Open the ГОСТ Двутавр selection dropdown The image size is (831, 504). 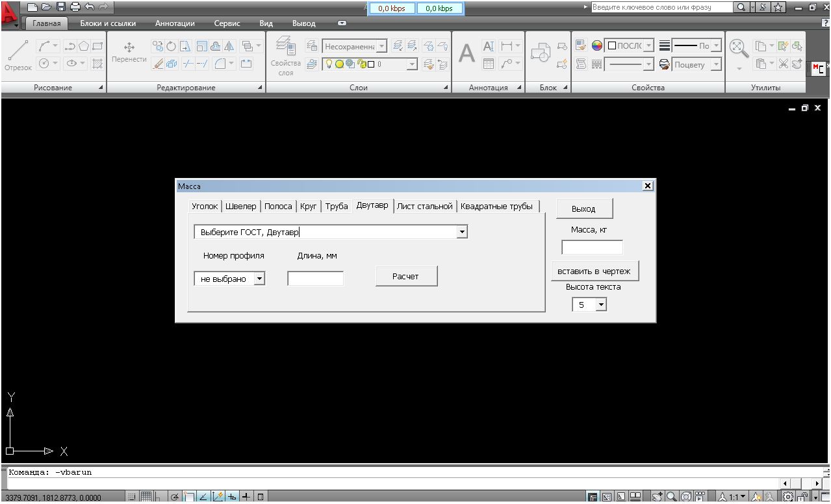(462, 231)
